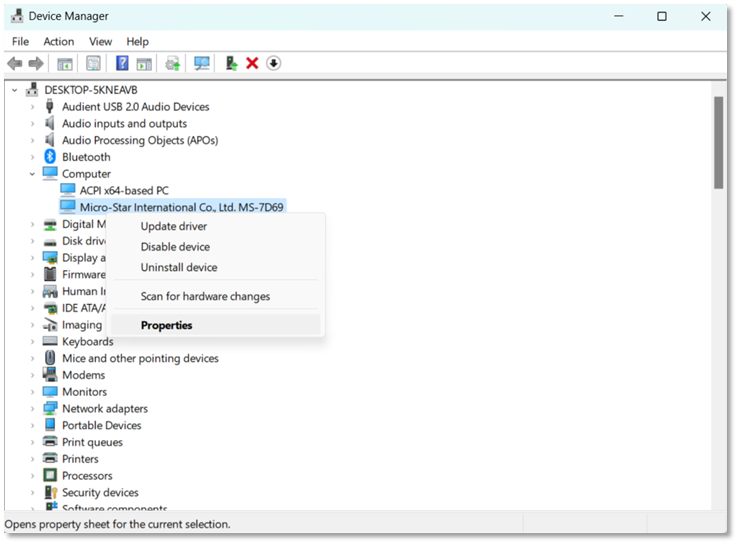Image resolution: width=738 pixels, height=544 pixels.
Task: Expand the Network adapters category
Action: [x=32, y=408]
